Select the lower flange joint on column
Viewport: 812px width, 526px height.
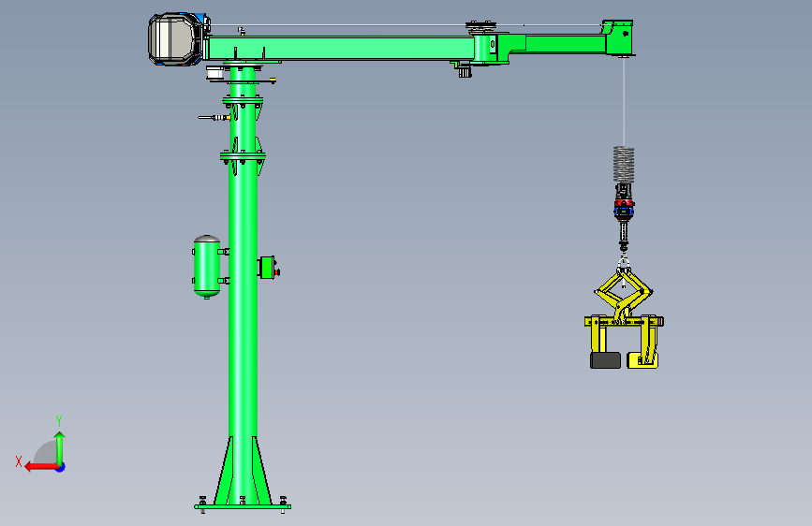coord(243,155)
